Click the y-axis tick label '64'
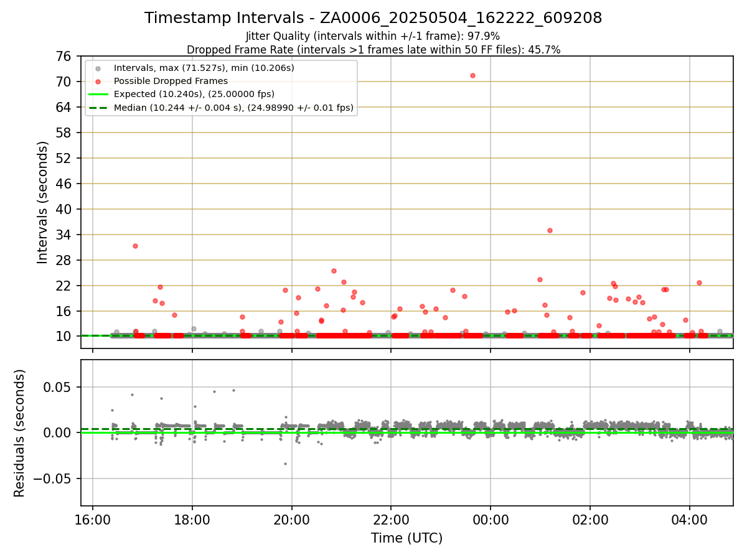The image size is (747, 560). (64, 108)
